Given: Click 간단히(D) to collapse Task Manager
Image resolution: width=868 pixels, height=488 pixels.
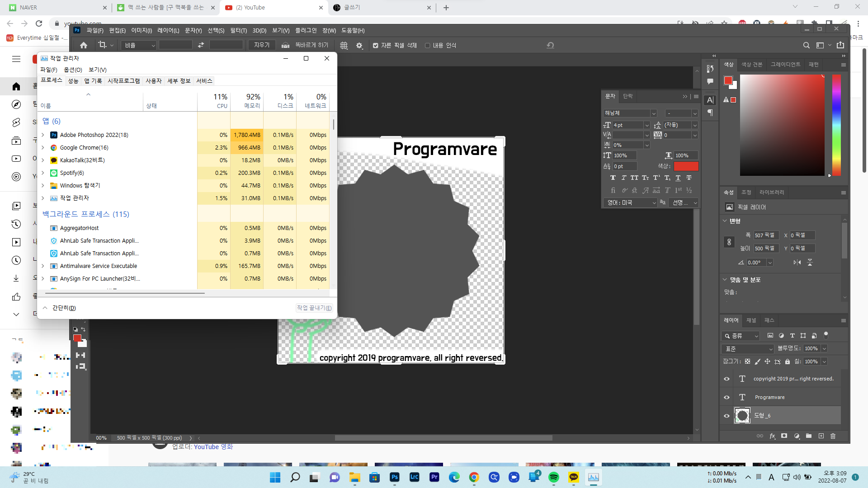Looking at the screenshot, I should [64, 308].
